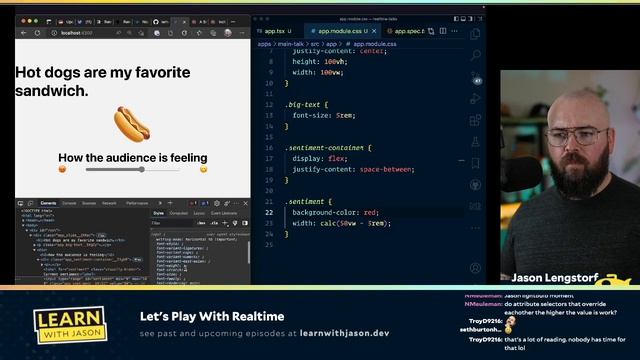Image resolution: width=640 pixels, height=360 pixels.
Task: Click the main-talk breadcrumb segment
Action: [291, 44]
